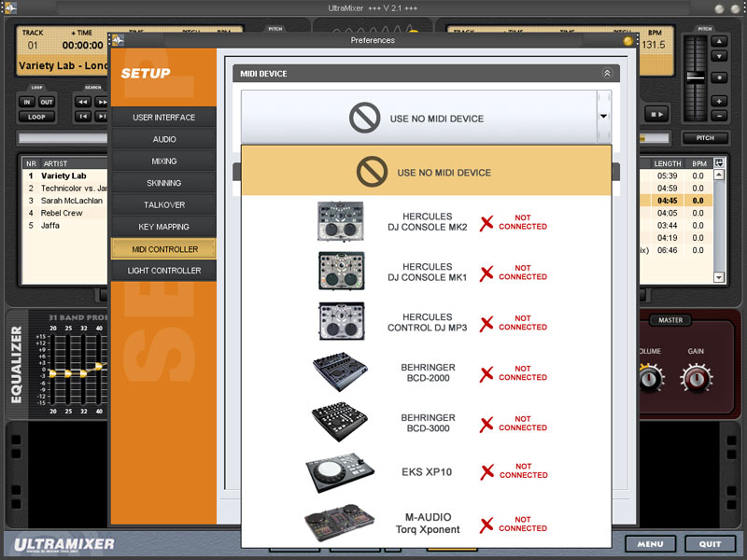Image resolution: width=747 pixels, height=560 pixels.
Task: Go to Key Mapping settings
Action: coord(164,227)
